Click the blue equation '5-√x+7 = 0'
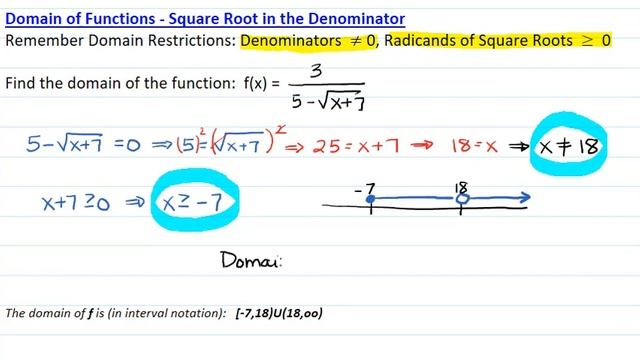This screenshot has height=360, width=640. [83, 144]
